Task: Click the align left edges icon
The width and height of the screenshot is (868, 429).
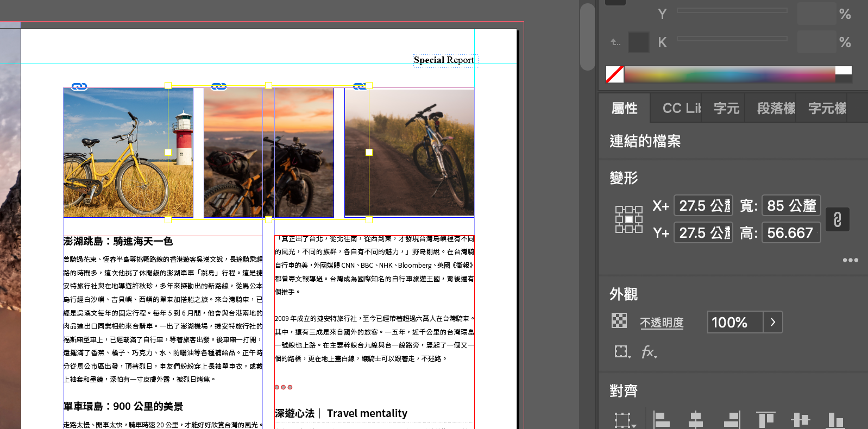Action: point(661,420)
